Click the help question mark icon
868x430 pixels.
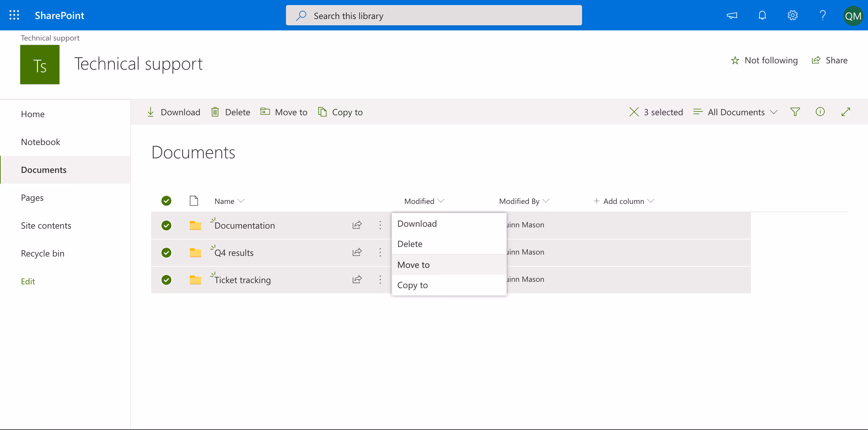[x=822, y=15]
